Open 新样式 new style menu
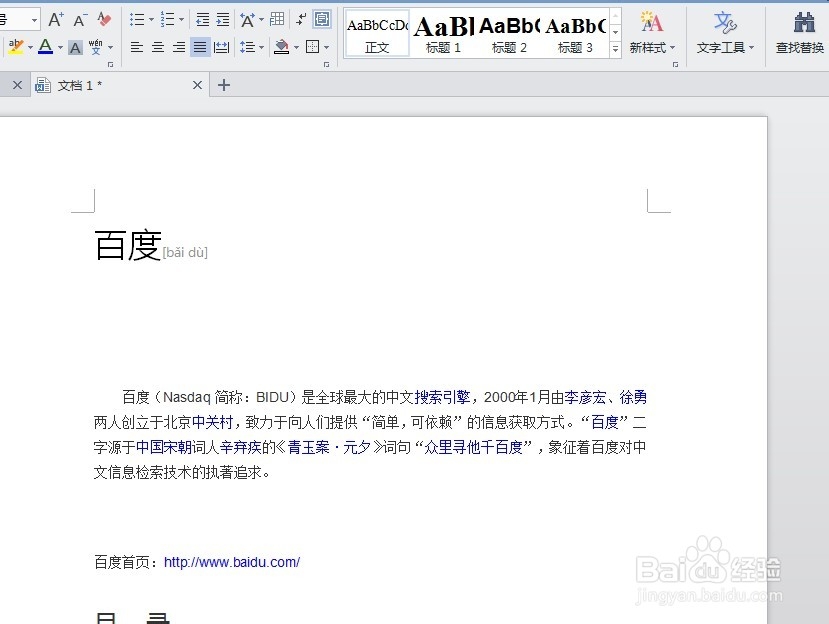 click(x=652, y=34)
